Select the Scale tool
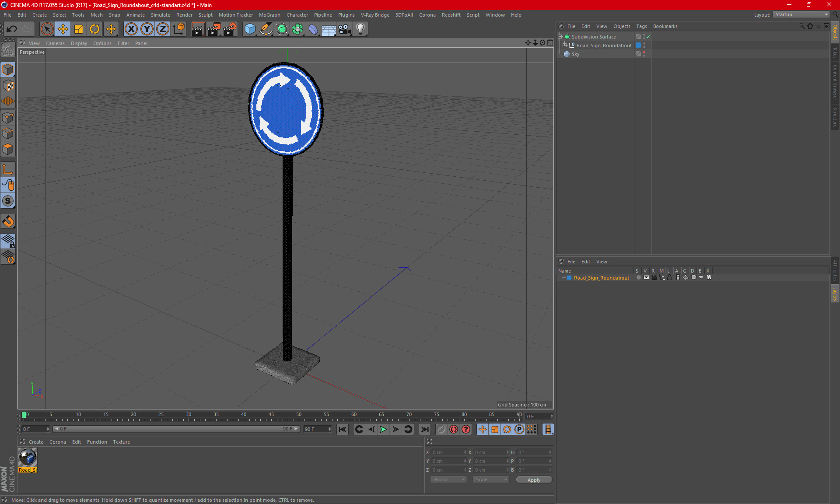840x504 pixels. (79, 29)
